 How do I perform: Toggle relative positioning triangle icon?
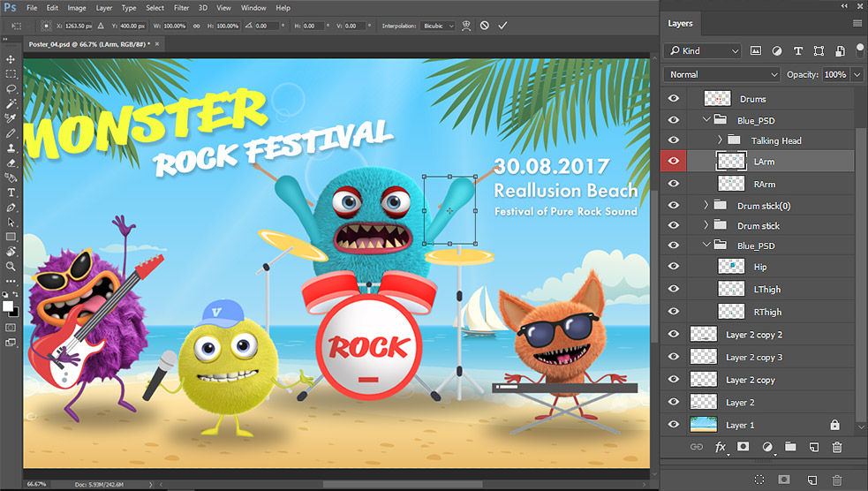click(100, 26)
